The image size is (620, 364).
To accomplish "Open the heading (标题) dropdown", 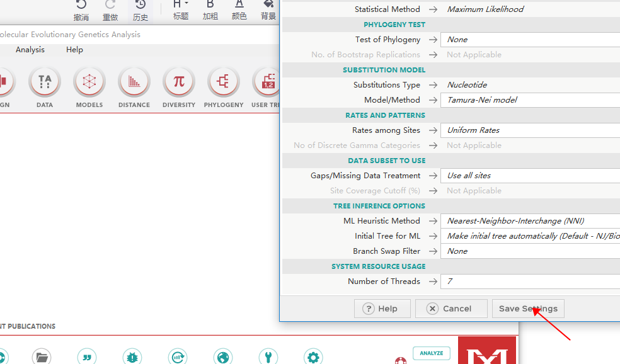I will click(181, 10).
